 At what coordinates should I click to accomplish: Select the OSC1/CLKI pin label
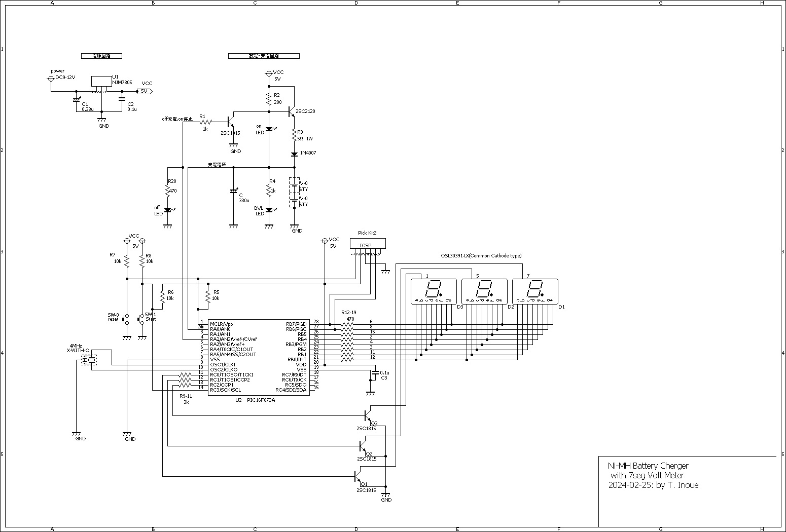223,364
